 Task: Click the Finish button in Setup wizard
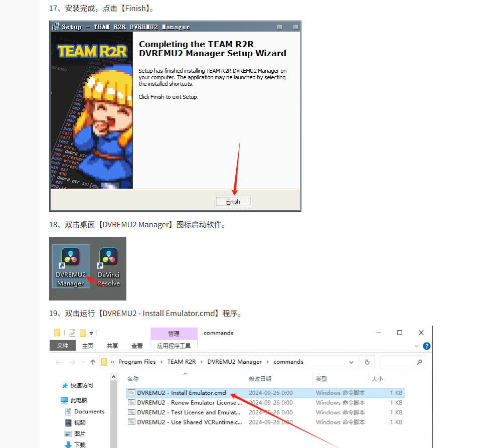click(x=233, y=202)
